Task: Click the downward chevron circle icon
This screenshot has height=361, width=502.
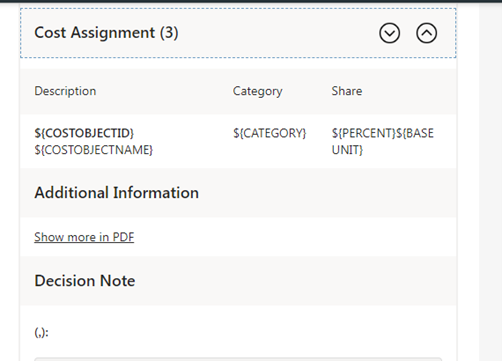Action: pos(389,33)
